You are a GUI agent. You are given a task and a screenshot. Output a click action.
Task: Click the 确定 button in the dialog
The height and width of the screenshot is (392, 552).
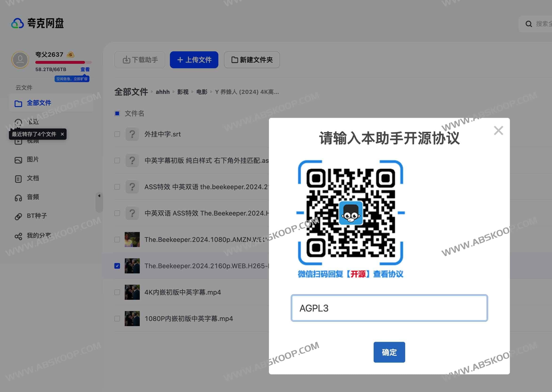(x=389, y=352)
